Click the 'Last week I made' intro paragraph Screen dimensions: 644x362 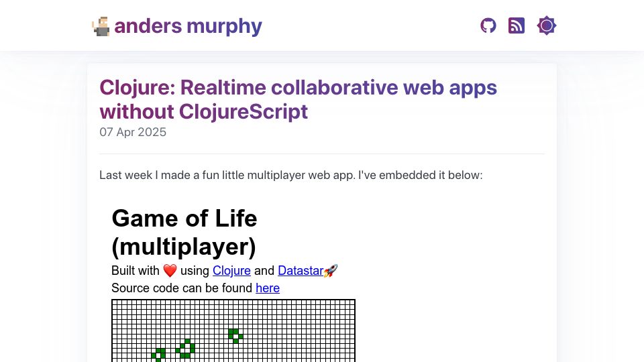(290, 175)
